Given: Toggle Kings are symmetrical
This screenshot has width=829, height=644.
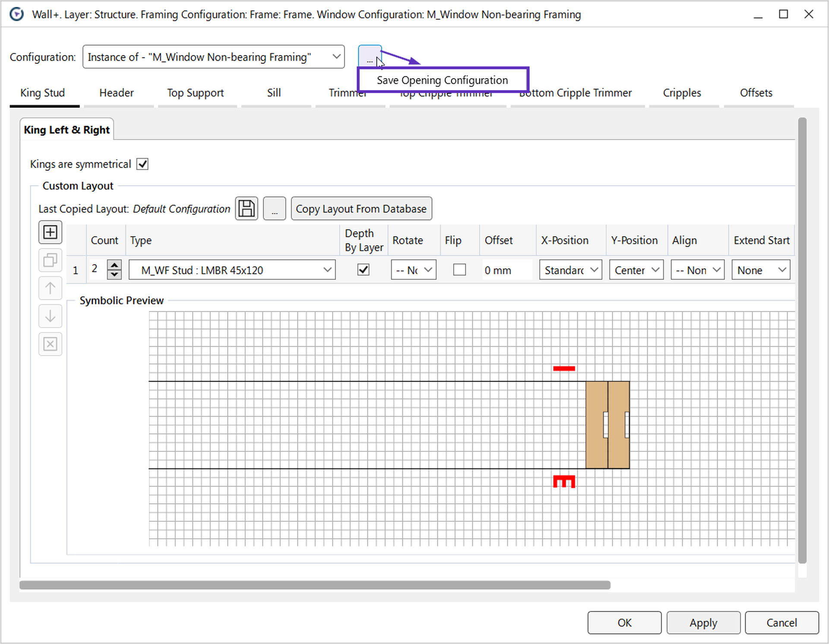Looking at the screenshot, I should click(142, 164).
